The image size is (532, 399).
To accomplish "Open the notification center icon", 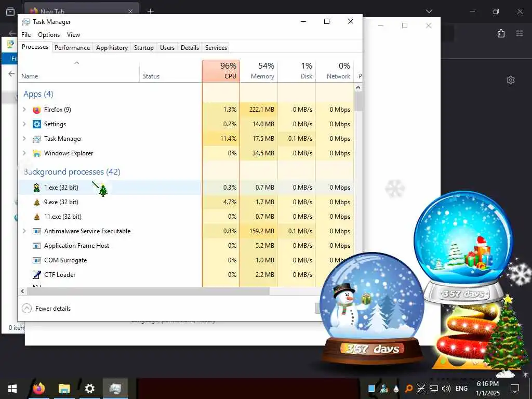I will (515, 389).
